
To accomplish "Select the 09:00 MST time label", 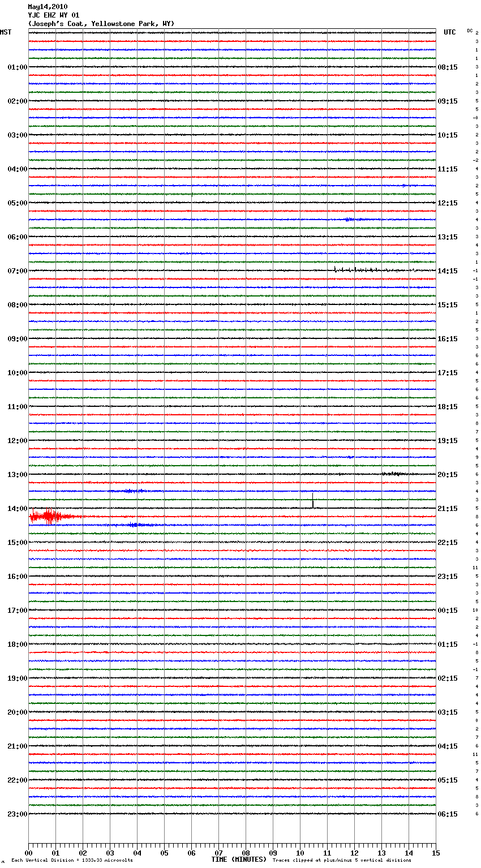I will pos(18,339).
